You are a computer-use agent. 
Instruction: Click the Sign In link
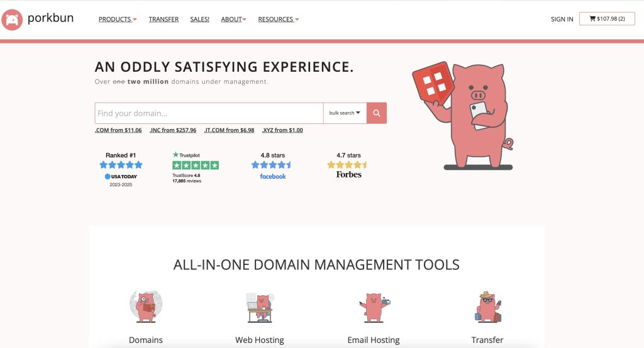pos(562,20)
